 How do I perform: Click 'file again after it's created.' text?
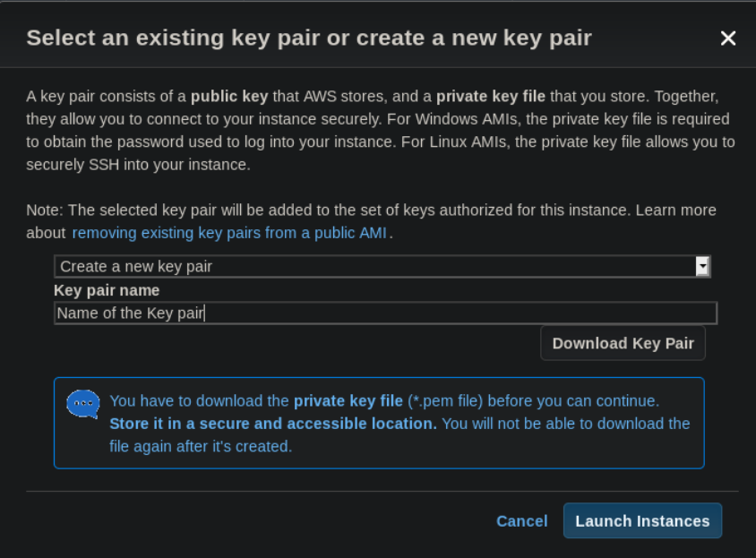[x=201, y=447]
